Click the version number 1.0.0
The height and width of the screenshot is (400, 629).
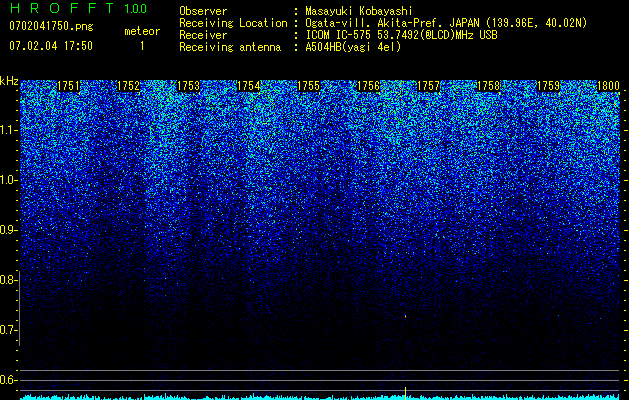click(135, 8)
